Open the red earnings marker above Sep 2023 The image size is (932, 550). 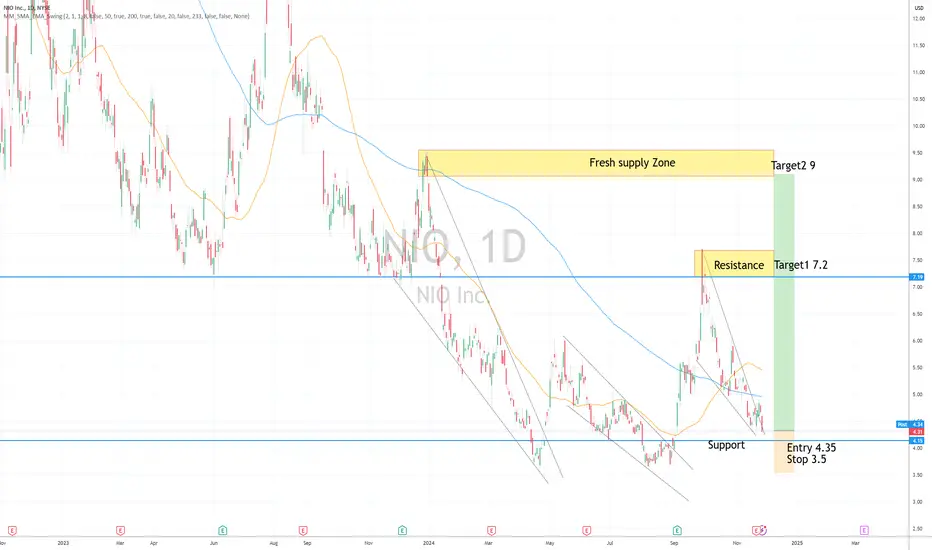point(303,530)
